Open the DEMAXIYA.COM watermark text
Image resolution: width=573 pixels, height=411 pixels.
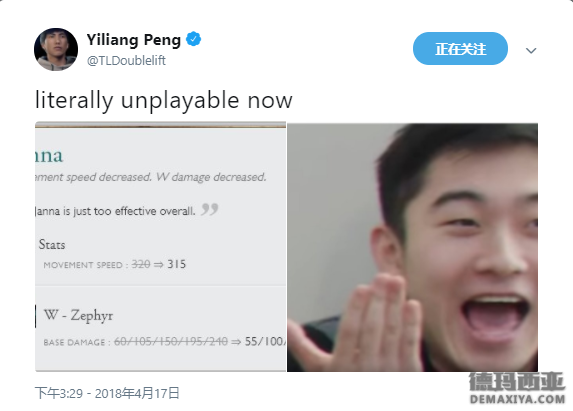coord(517,399)
